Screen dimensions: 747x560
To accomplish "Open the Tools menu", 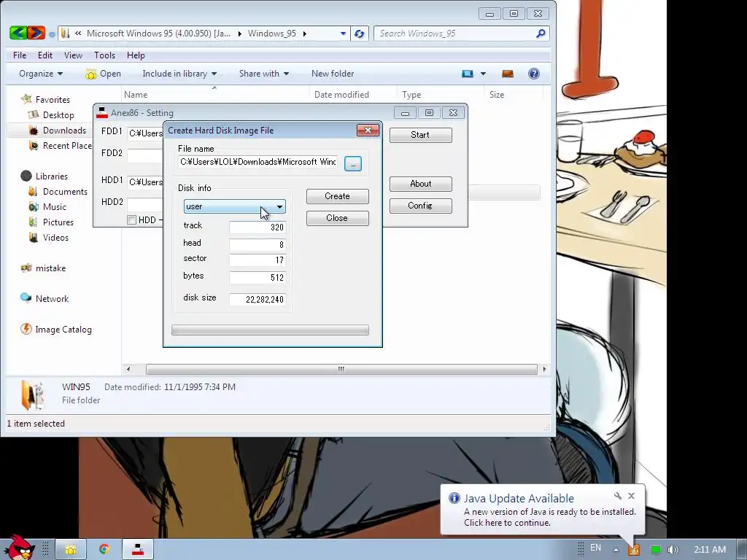I will 104,55.
